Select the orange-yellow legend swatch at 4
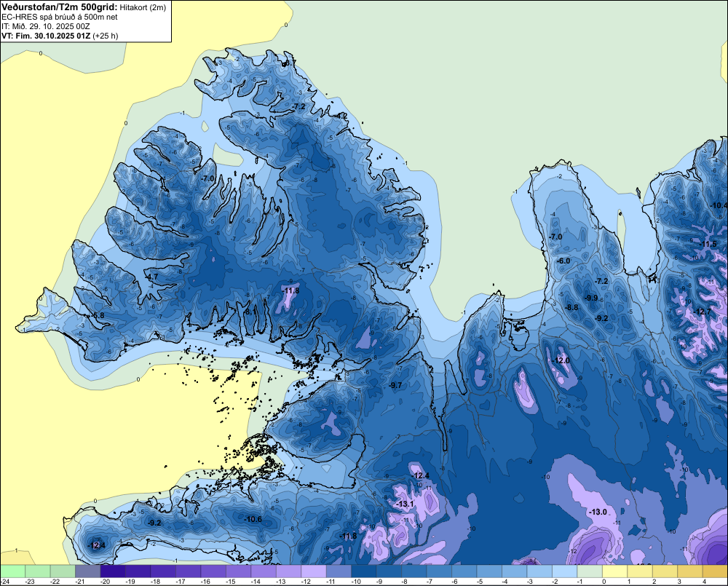This screenshot has height=586, width=728. click(715, 571)
